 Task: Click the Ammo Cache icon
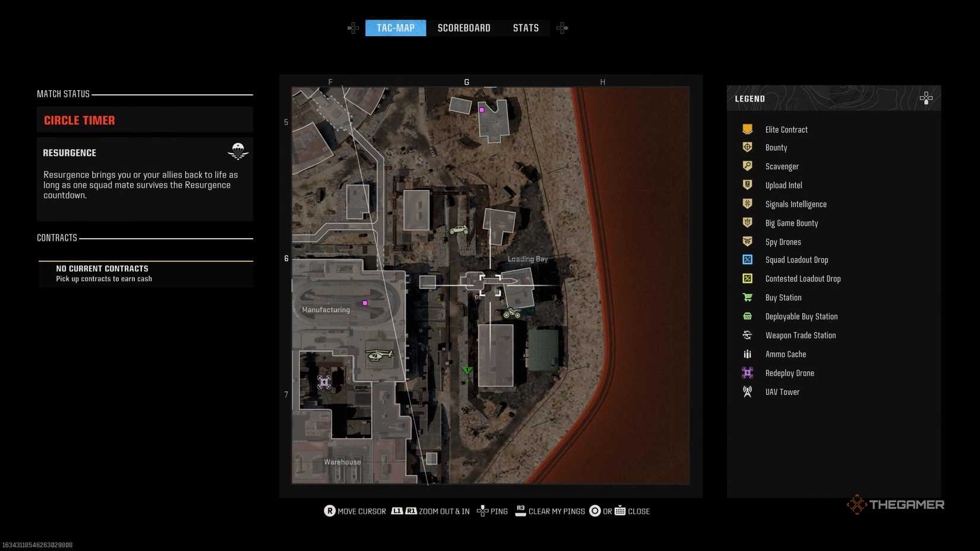point(747,354)
